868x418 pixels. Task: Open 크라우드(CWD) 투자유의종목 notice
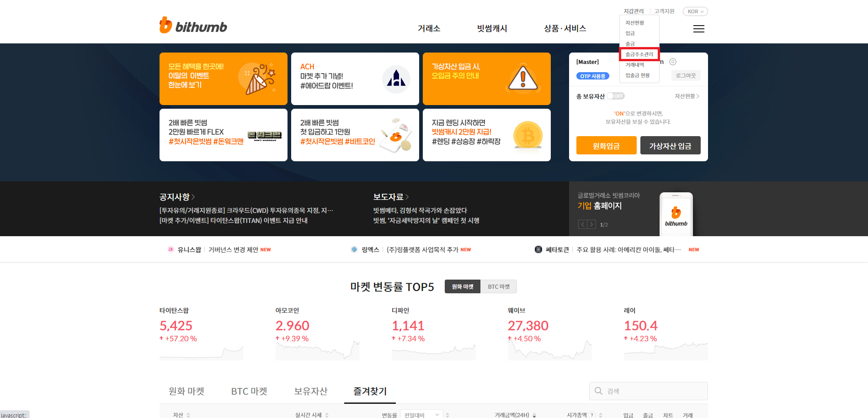246,210
